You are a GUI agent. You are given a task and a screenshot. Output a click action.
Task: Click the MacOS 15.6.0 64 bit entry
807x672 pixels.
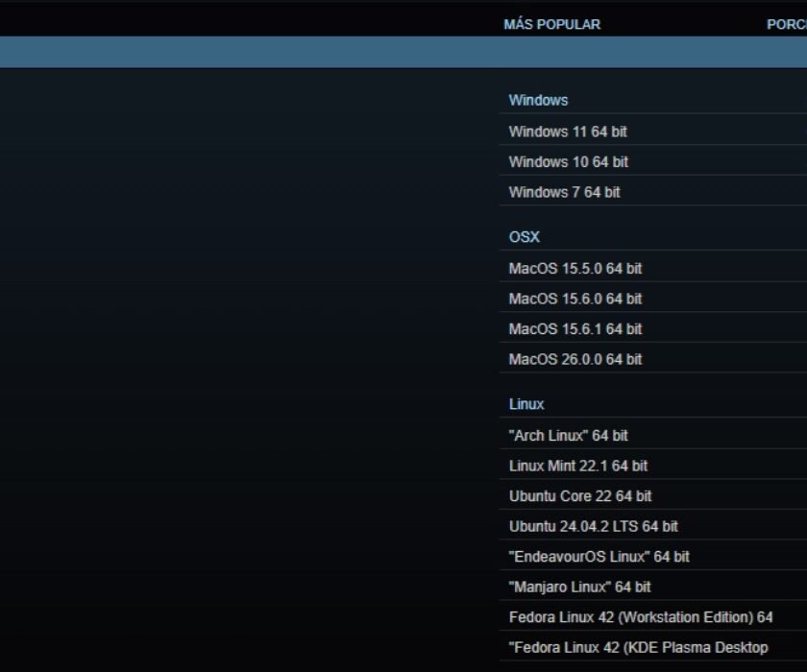point(575,299)
